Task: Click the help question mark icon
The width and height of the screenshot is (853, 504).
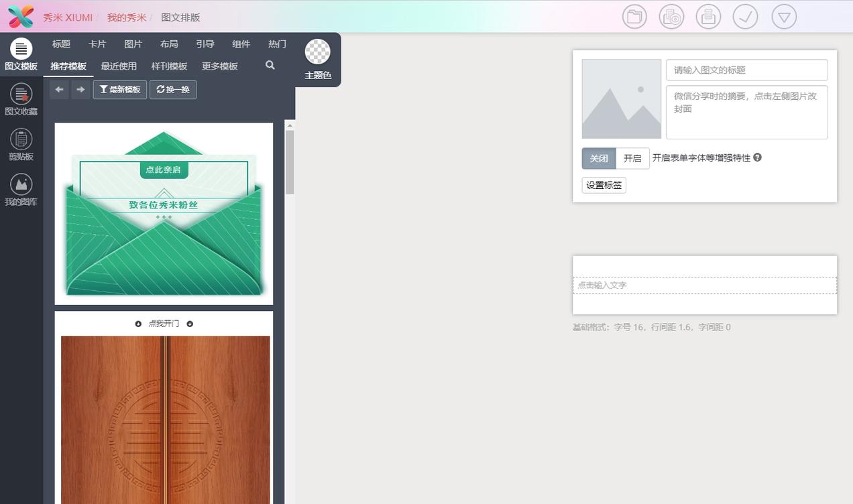Action: click(x=757, y=157)
